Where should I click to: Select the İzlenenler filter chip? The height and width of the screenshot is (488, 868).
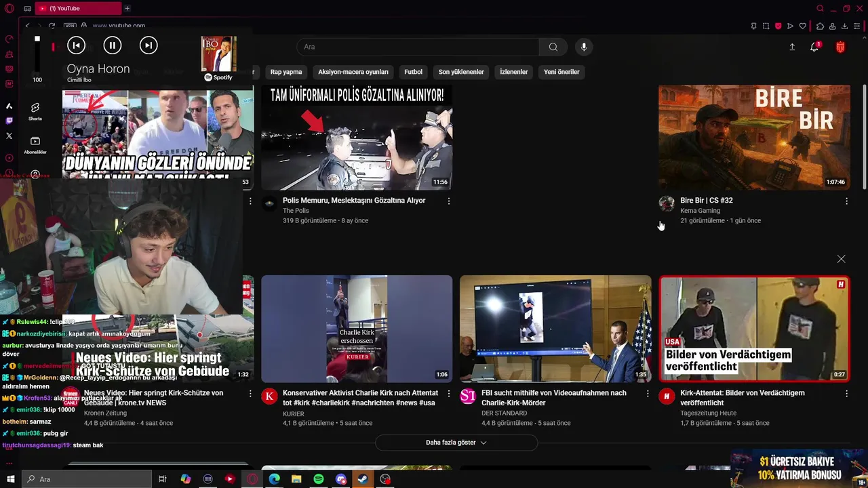pyautogui.click(x=514, y=72)
